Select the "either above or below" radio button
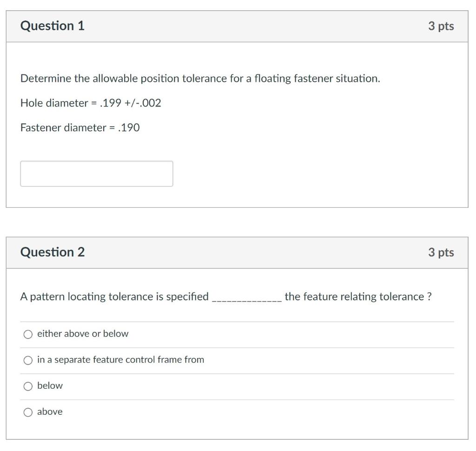Viewport: 476px width, 451px height. (28, 333)
